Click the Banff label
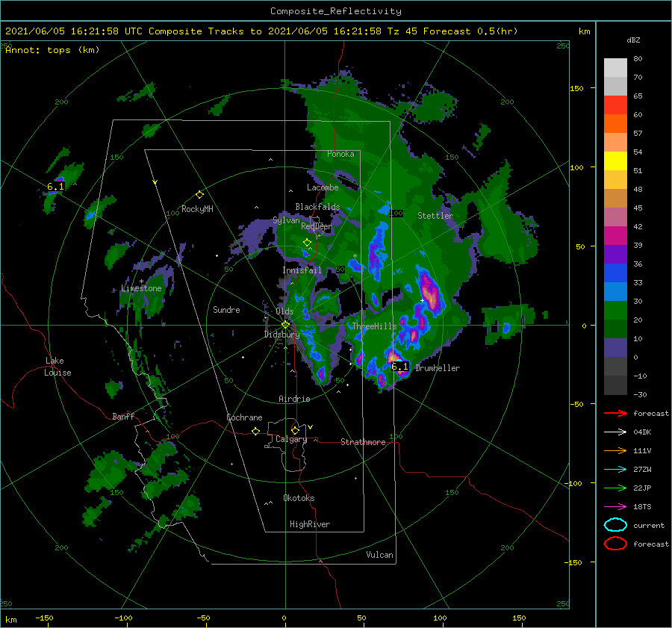The height and width of the screenshot is (628, 672). pos(123,416)
